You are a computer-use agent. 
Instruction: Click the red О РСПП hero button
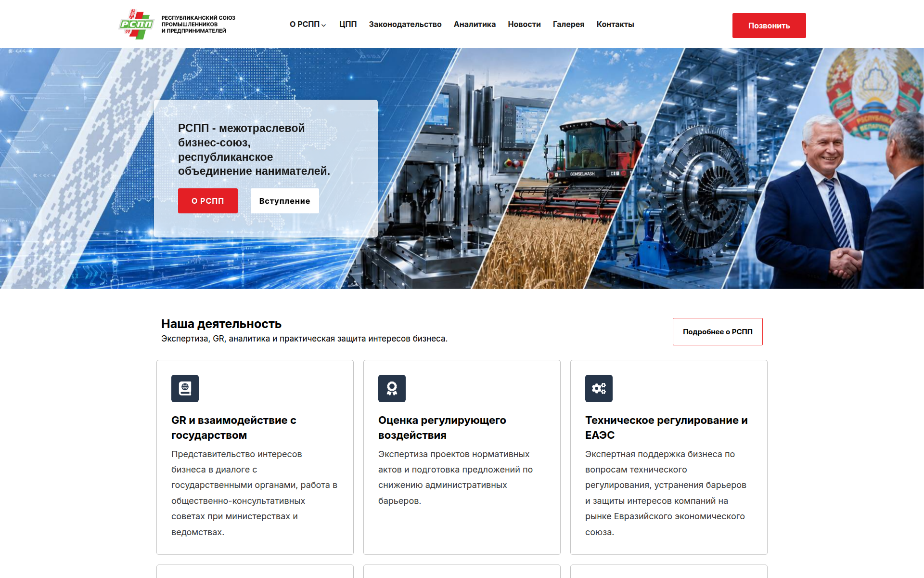[x=208, y=201]
